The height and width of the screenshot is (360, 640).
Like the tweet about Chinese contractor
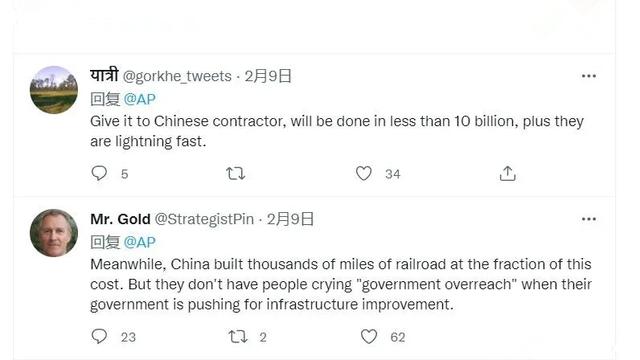click(x=364, y=173)
